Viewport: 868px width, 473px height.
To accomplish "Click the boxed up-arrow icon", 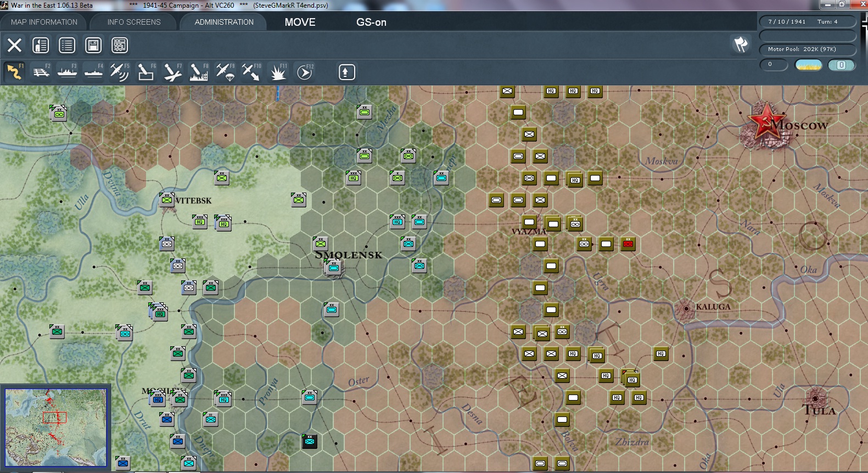I will tap(346, 72).
